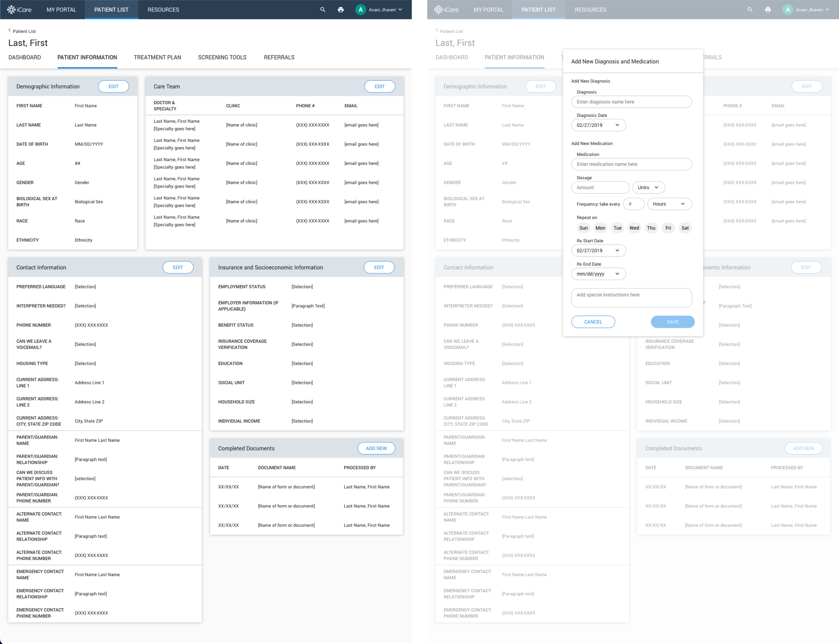Screen dimensions: 839x644
Task: Toggle the Wed day chip
Action: (x=634, y=228)
